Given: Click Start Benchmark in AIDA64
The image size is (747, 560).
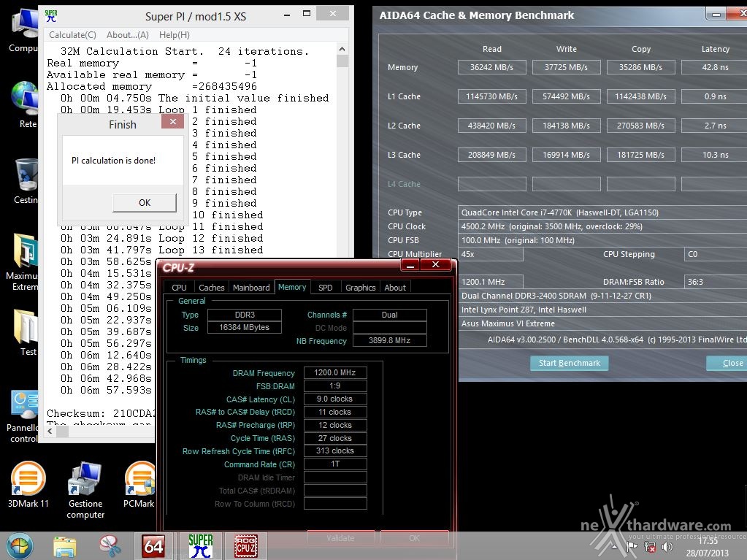Looking at the screenshot, I should 570,363.
